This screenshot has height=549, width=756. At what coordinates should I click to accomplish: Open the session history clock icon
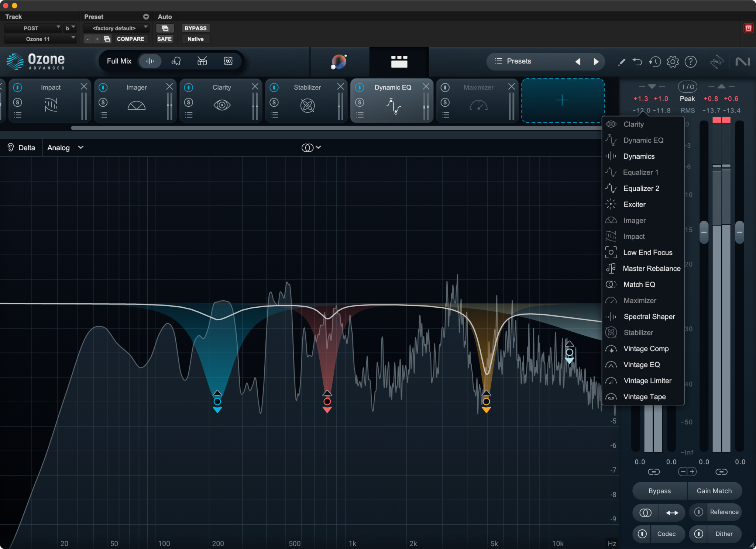655,62
